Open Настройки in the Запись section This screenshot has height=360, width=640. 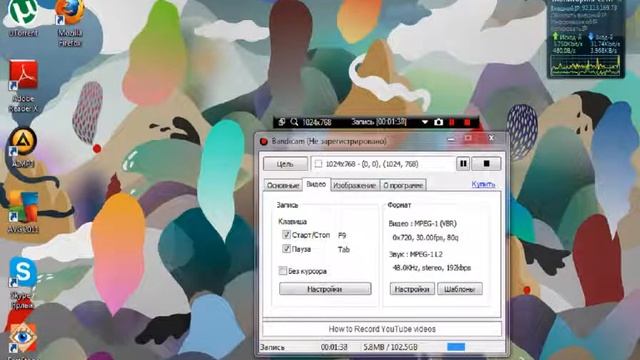click(325, 289)
